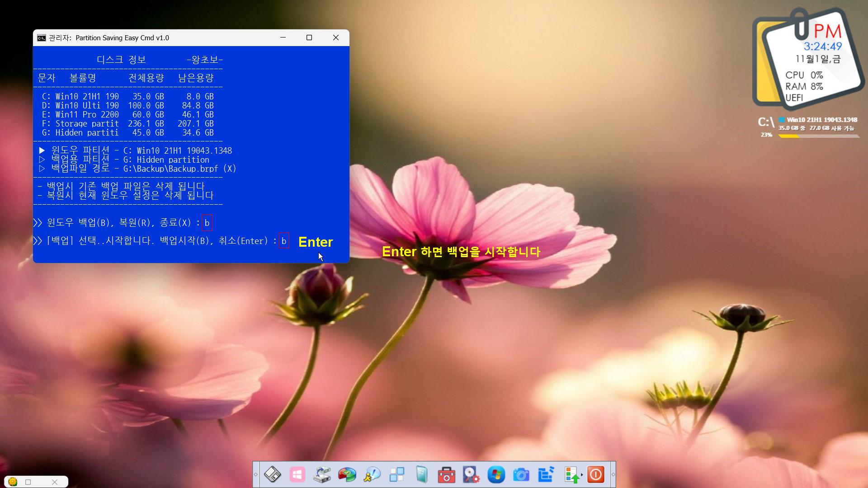The width and height of the screenshot is (868, 488).
Task: Click the row 'G: Hidden partiti' in console
Action: 127,132
